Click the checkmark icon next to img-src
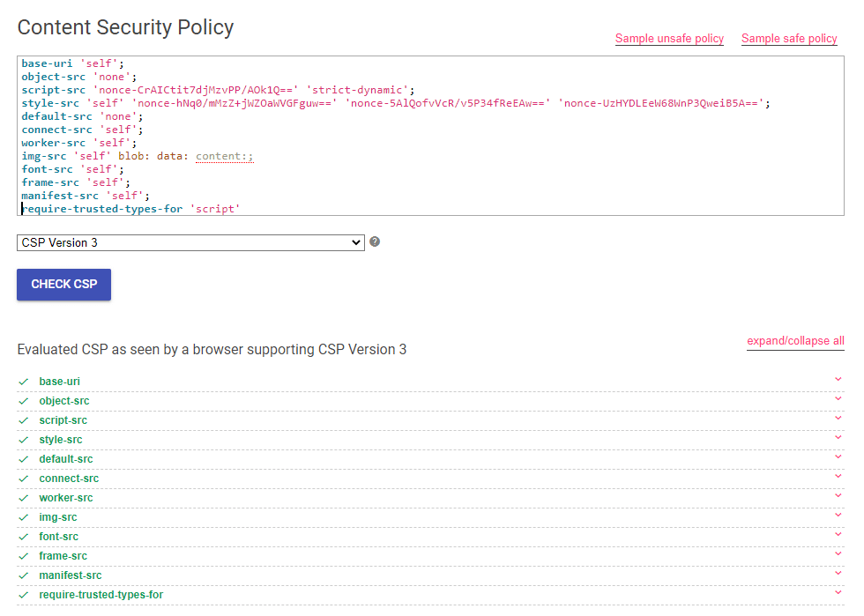The image size is (864, 616). click(x=23, y=516)
